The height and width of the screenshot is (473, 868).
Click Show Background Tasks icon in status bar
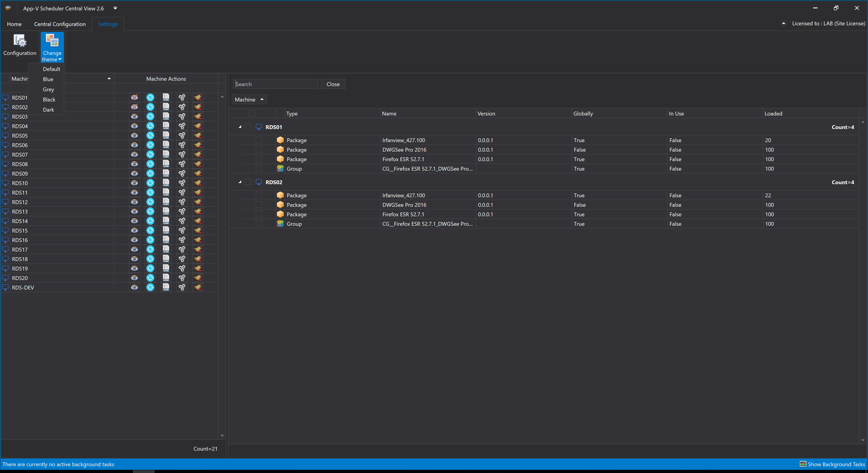coord(803,464)
